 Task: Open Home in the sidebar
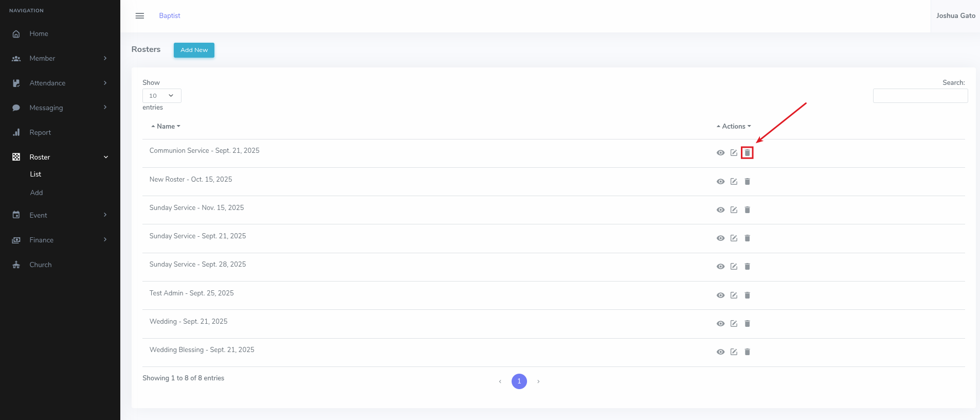click(39, 34)
